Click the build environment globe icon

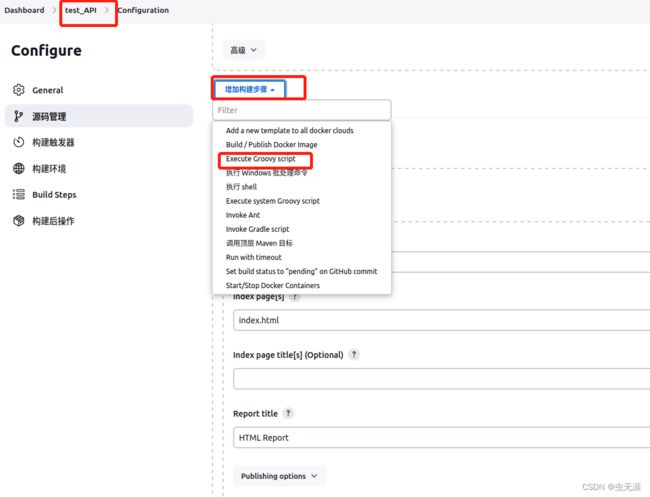click(x=19, y=169)
